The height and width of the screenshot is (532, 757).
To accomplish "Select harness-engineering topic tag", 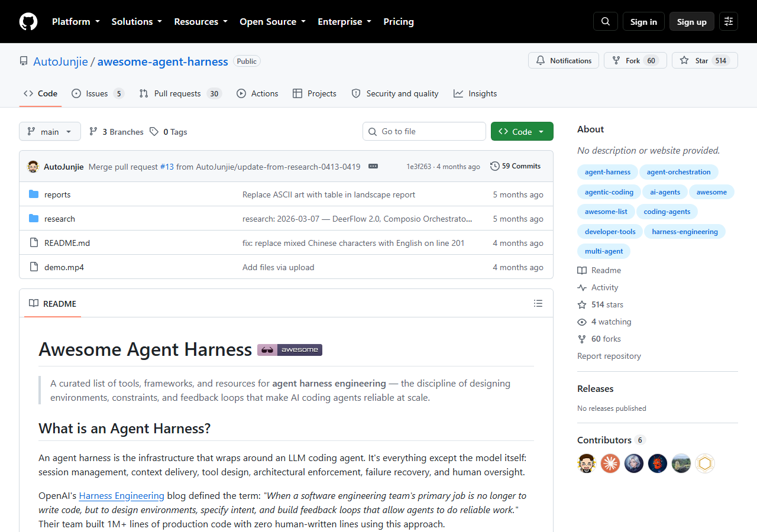I will [685, 232].
